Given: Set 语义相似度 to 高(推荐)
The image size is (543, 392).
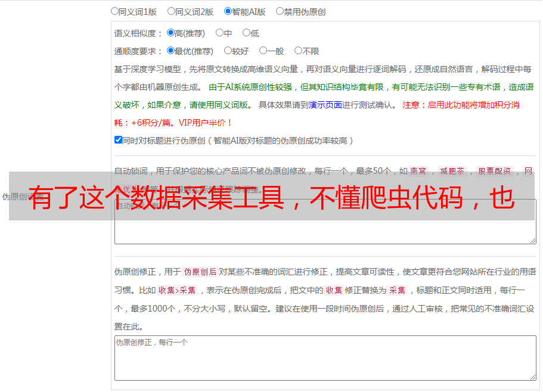Looking at the screenshot, I should 170,33.
